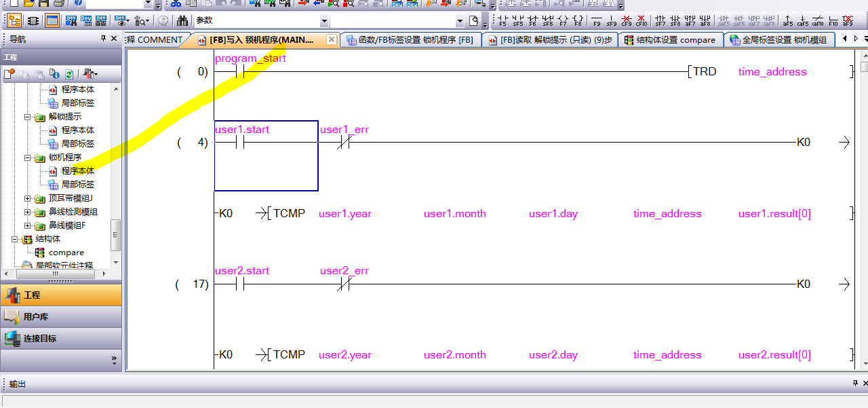Click the delete vertical line CF10 icon
This screenshot has height=408, width=868.
[x=641, y=20]
